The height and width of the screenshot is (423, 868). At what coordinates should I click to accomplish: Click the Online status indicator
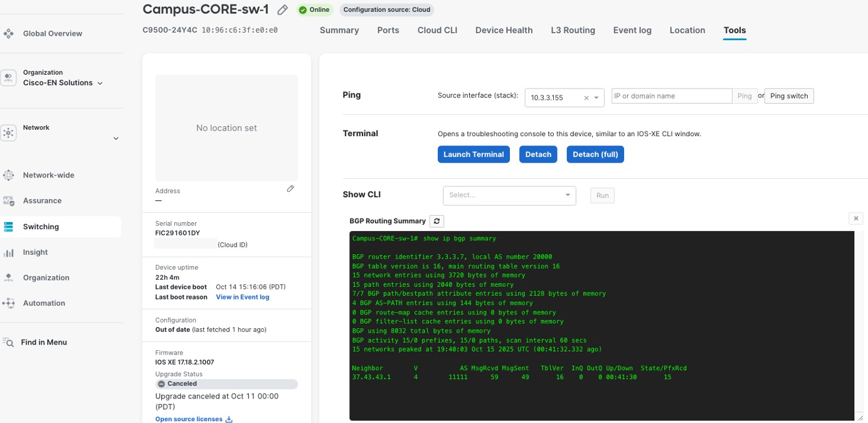tap(314, 10)
